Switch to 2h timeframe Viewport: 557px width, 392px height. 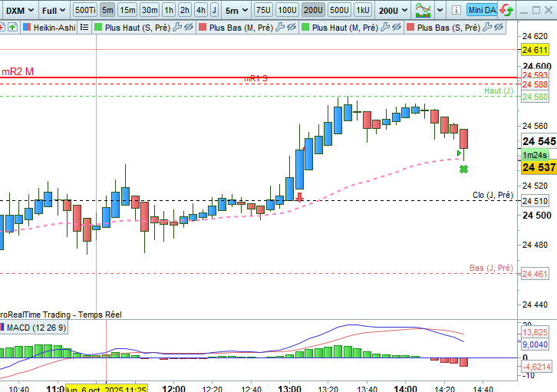pyautogui.click(x=185, y=10)
